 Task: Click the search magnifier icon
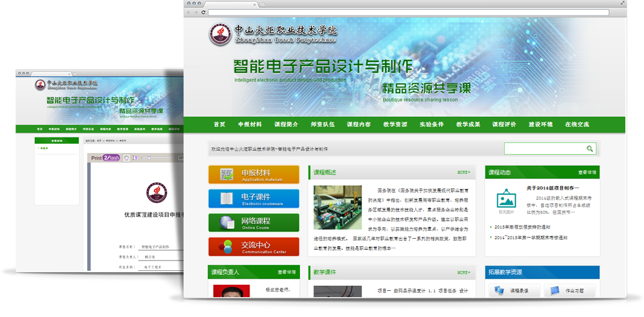pyautogui.click(x=589, y=149)
